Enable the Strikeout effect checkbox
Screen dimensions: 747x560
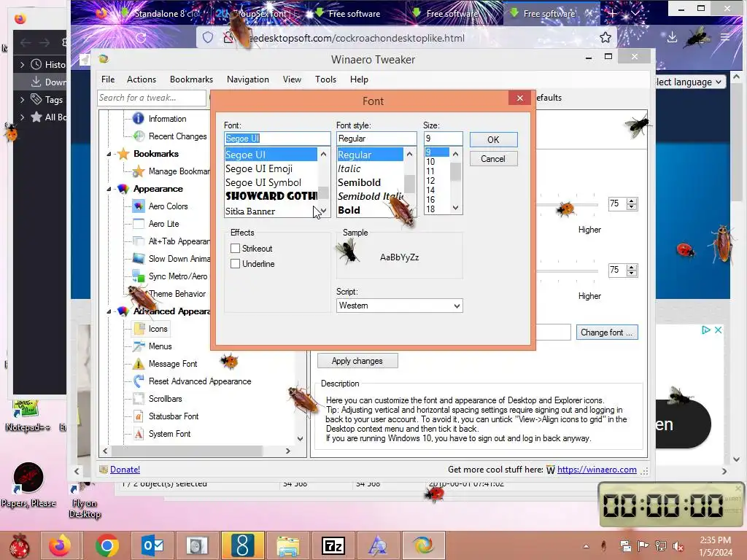[235, 249]
